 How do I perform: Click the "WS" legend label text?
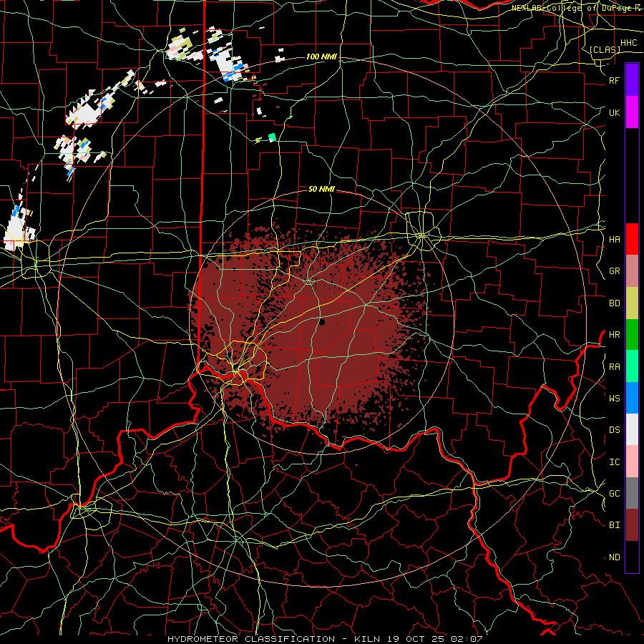pyautogui.click(x=614, y=399)
